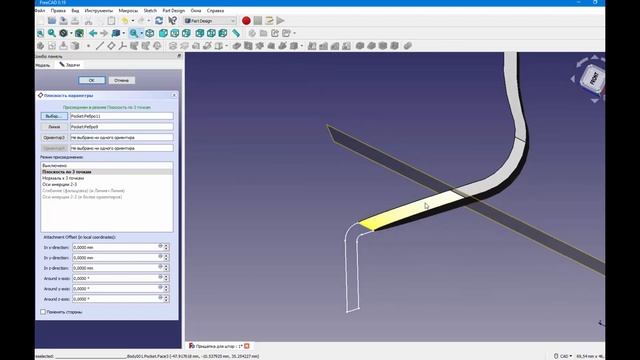This screenshot has width=640, height=360.
Task: Click the Ориентир3 reference button
Action: click(x=54, y=138)
